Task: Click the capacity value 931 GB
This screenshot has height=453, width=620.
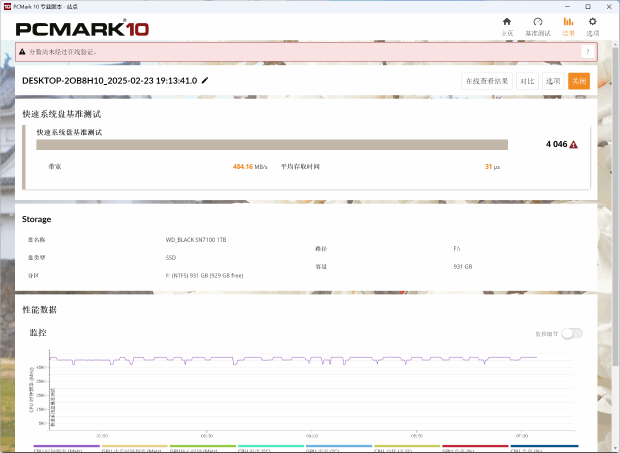Action: point(463,267)
